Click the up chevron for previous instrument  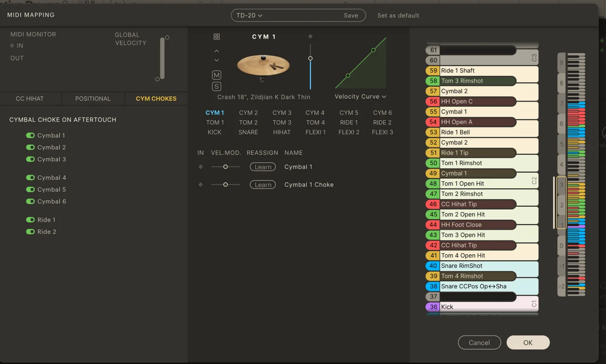pos(216,51)
